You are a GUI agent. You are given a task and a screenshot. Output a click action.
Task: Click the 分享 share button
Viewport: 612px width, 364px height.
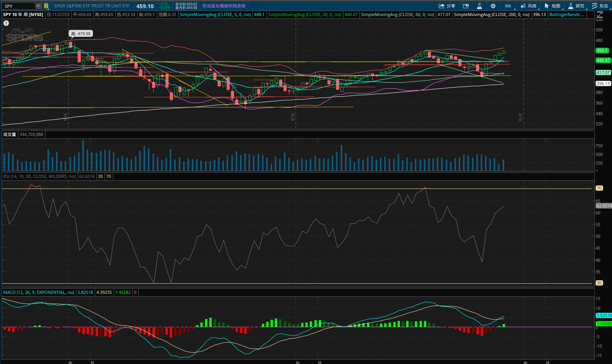[447, 6]
